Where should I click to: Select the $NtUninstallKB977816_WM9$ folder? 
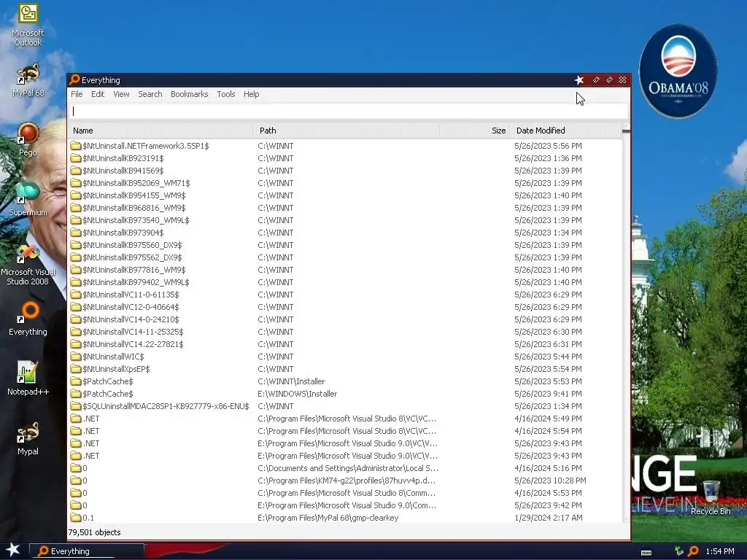(x=344, y=270)
